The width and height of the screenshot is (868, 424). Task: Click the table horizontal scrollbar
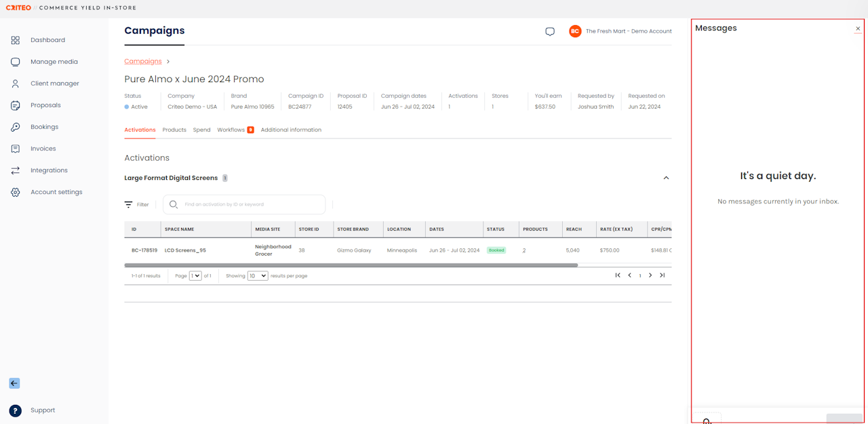click(x=351, y=265)
